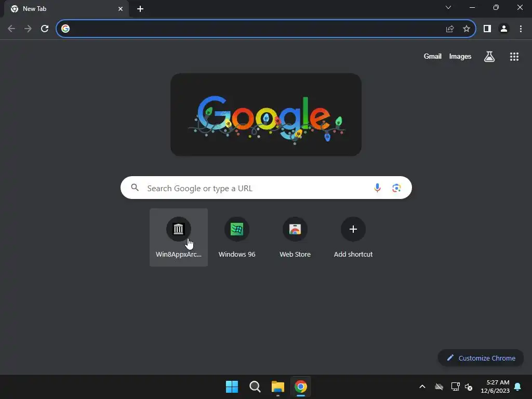Screen dimensions: 532x399
Task: Click the Customize Chrome button
Action: tap(481, 358)
